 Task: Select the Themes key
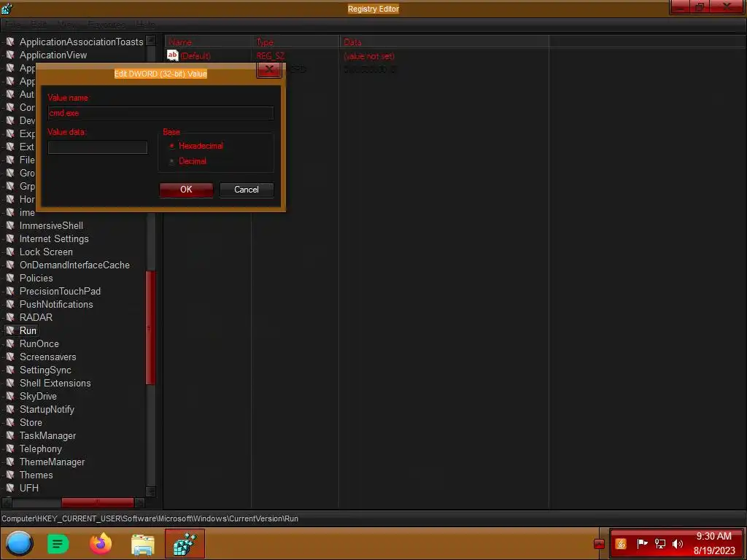(36, 475)
